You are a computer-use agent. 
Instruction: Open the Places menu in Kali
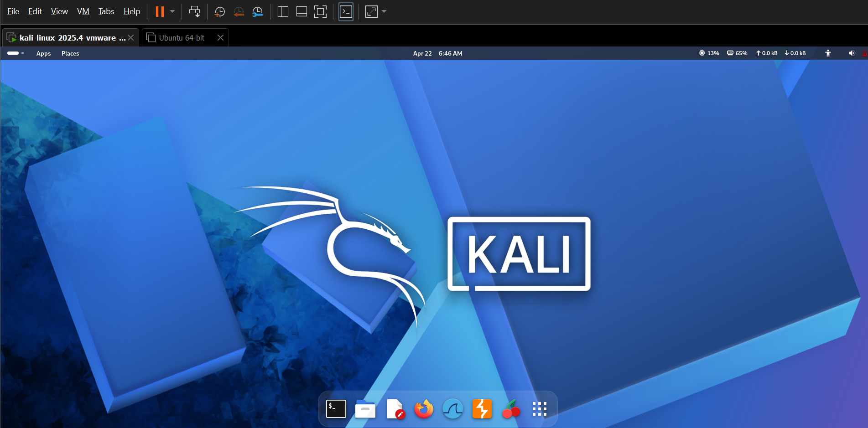pyautogui.click(x=70, y=53)
